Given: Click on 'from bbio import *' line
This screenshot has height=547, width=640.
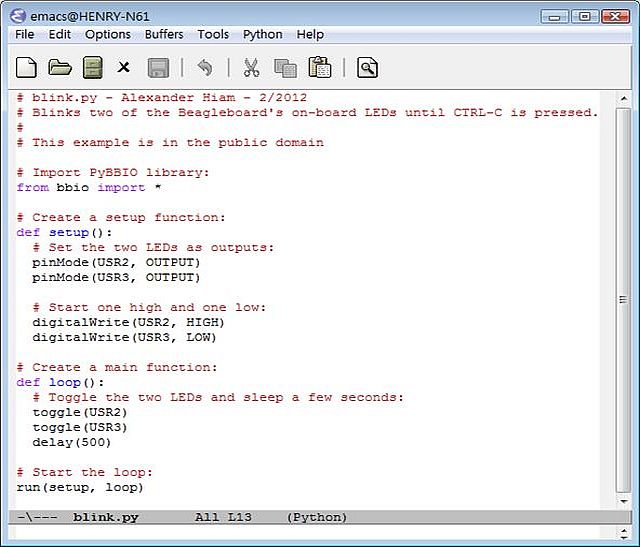Looking at the screenshot, I should pyautogui.click(x=89, y=187).
